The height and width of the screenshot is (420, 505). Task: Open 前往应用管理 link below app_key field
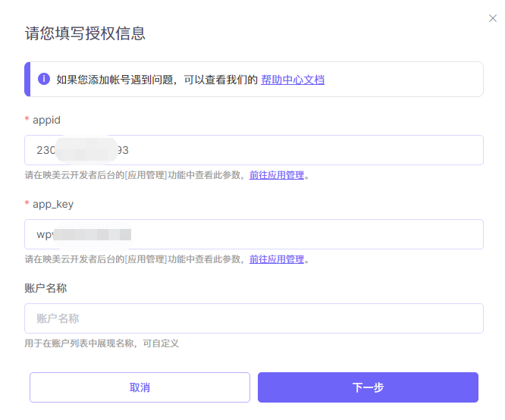(x=277, y=259)
